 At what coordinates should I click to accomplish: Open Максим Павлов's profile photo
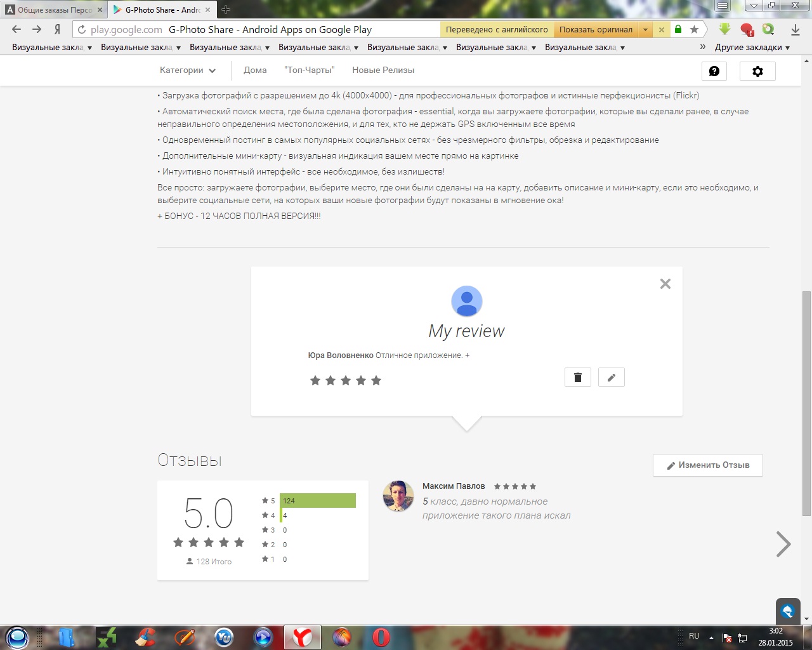[x=398, y=496]
